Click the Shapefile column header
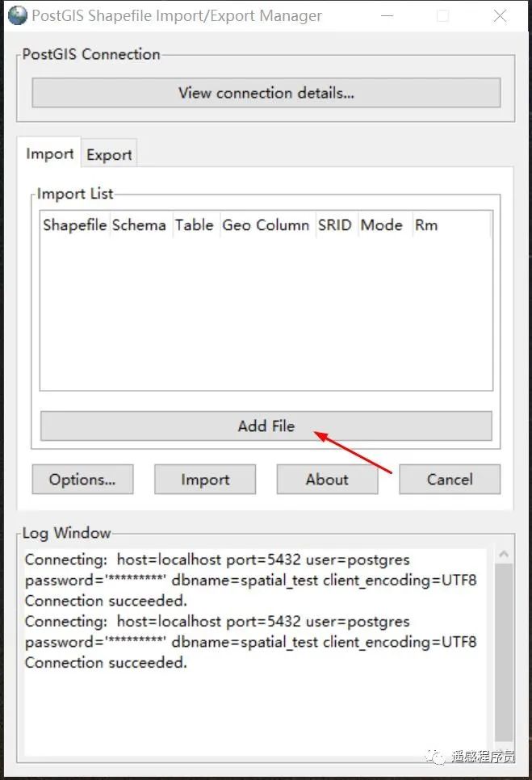The image size is (532, 780). click(74, 224)
